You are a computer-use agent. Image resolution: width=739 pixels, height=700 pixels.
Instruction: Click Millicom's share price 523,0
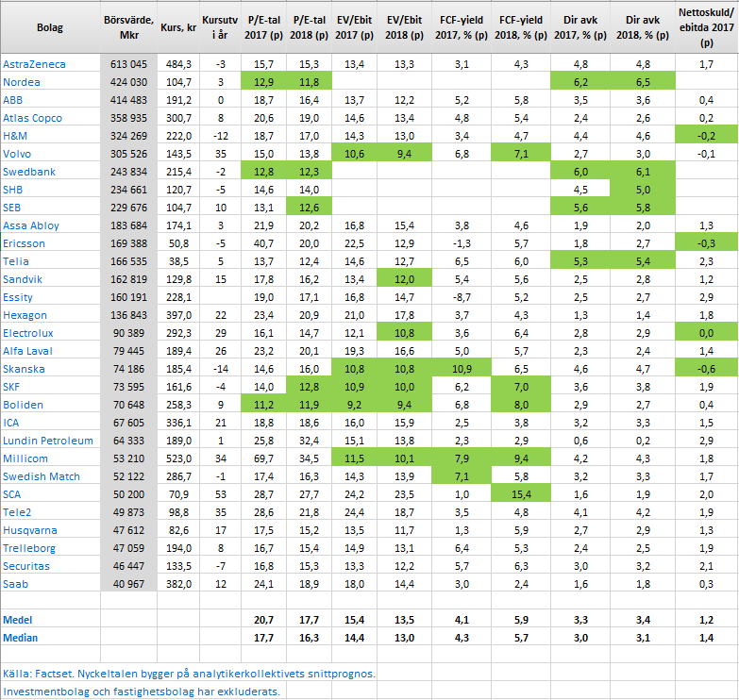tap(178, 458)
